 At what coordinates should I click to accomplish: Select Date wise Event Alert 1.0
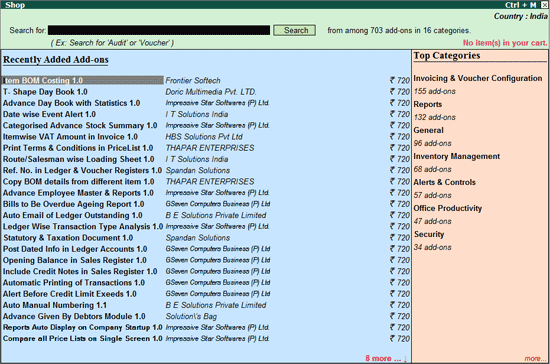point(49,114)
